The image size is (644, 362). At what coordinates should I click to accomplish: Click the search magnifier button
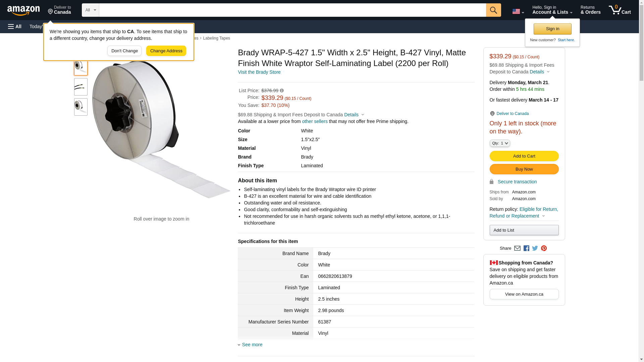tap(493, 10)
